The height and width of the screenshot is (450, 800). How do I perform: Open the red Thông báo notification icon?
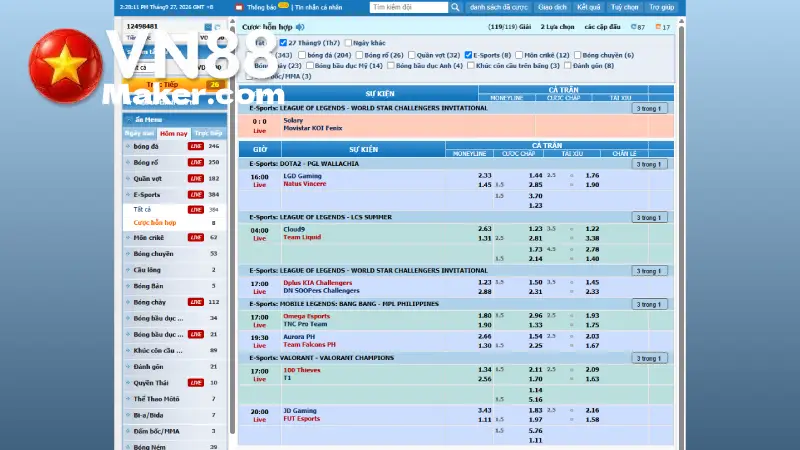coord(239,7)
